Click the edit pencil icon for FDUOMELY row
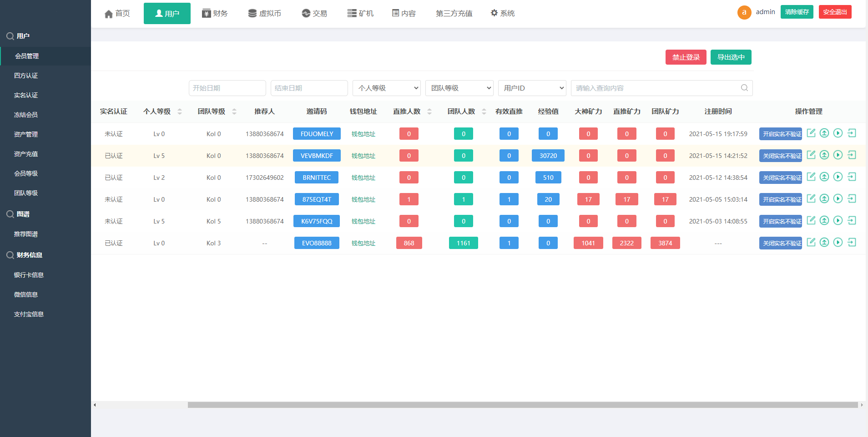 (811, 133)
